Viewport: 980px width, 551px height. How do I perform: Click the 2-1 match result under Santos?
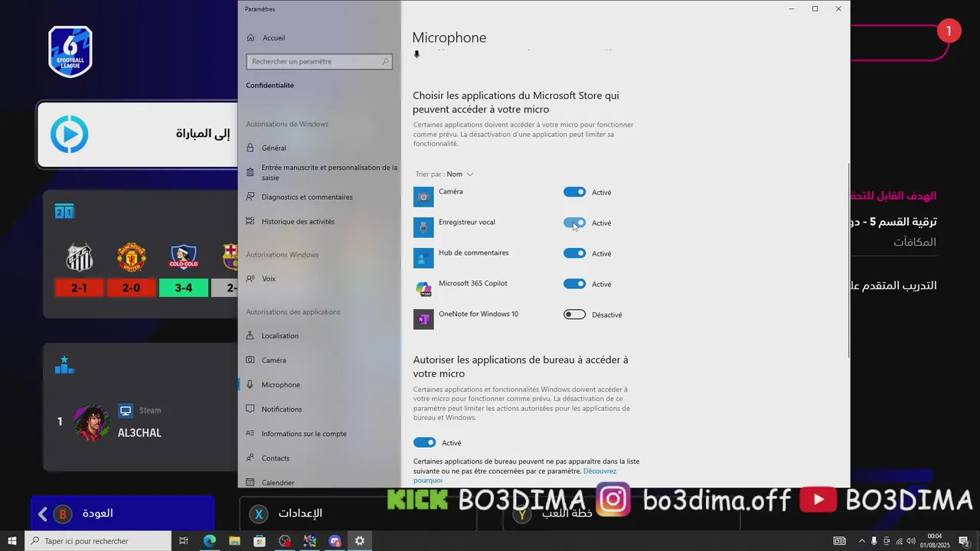click(79, 288)
